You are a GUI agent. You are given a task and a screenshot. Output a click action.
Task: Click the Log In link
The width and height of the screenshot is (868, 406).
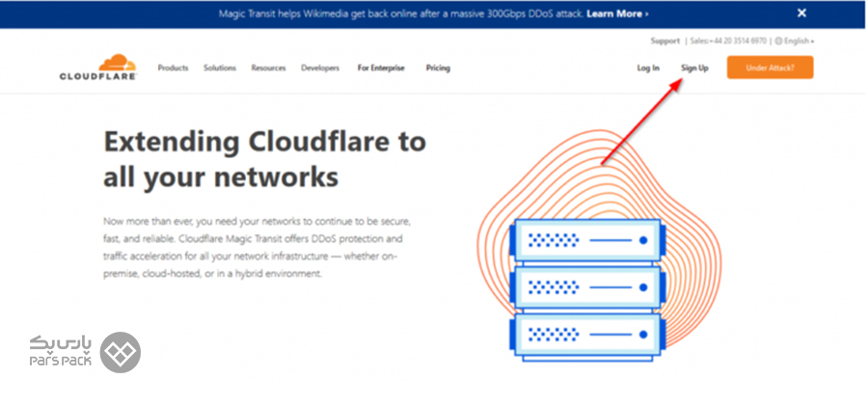648,68
